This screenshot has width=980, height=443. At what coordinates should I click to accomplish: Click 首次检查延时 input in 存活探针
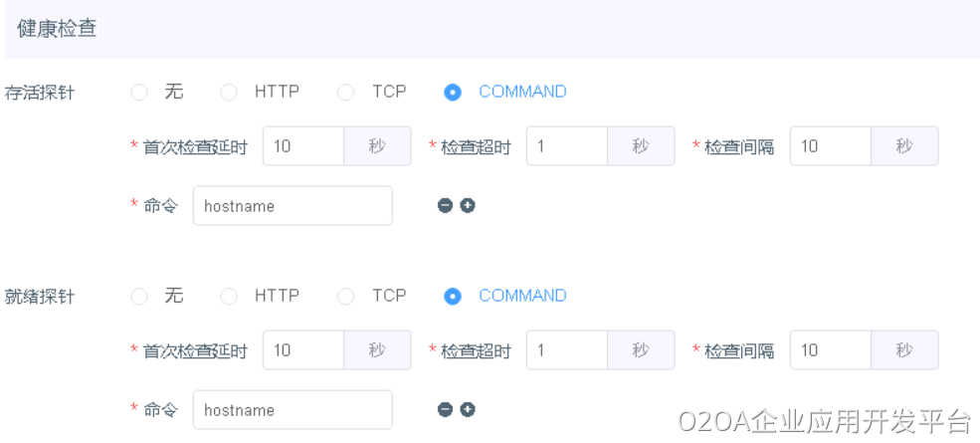pos(303,146)
